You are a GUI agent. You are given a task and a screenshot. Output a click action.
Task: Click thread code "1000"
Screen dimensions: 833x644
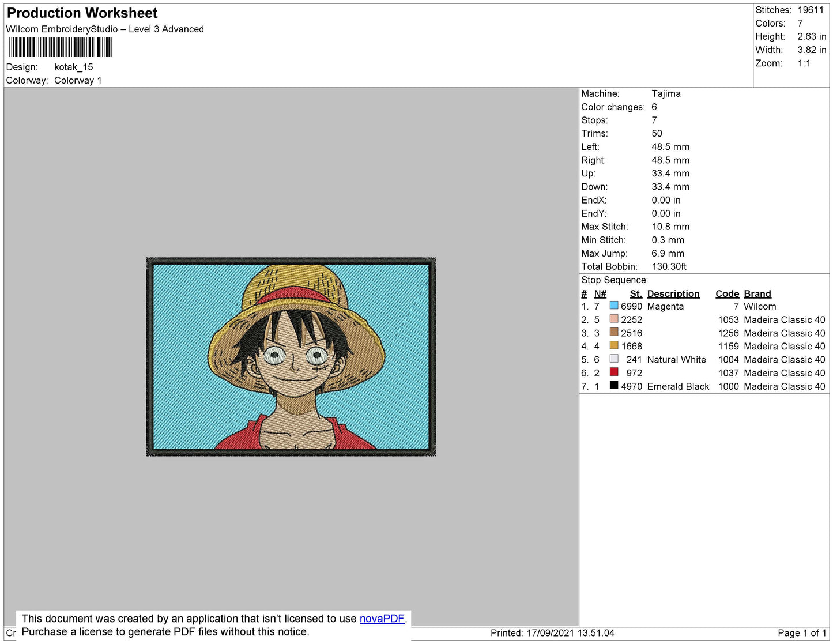(x=728, y=386)
